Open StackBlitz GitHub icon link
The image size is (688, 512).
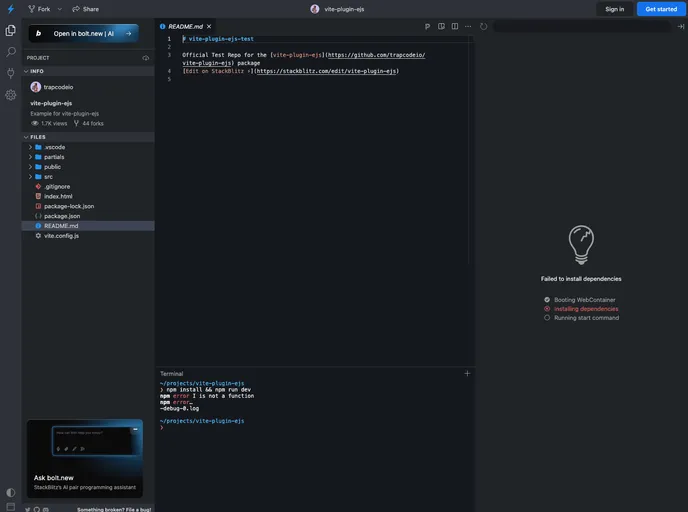click(x=37, y=509)
